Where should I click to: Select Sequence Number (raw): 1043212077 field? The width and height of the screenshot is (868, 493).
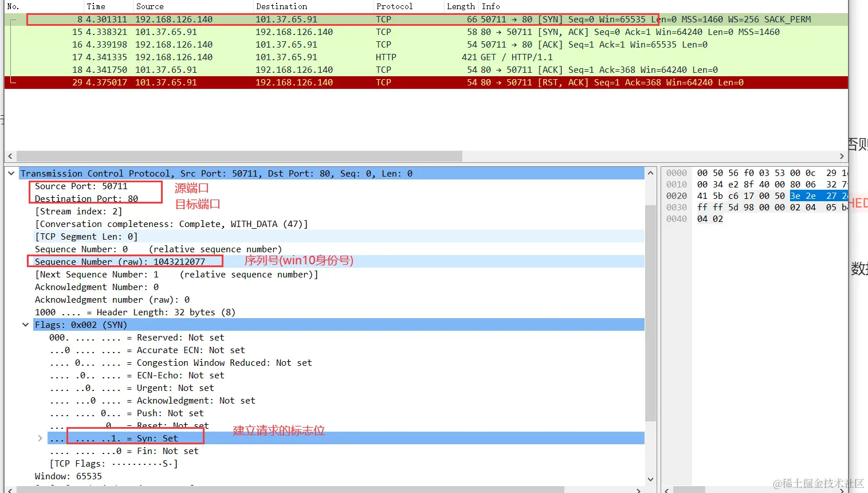click(120, 261)
